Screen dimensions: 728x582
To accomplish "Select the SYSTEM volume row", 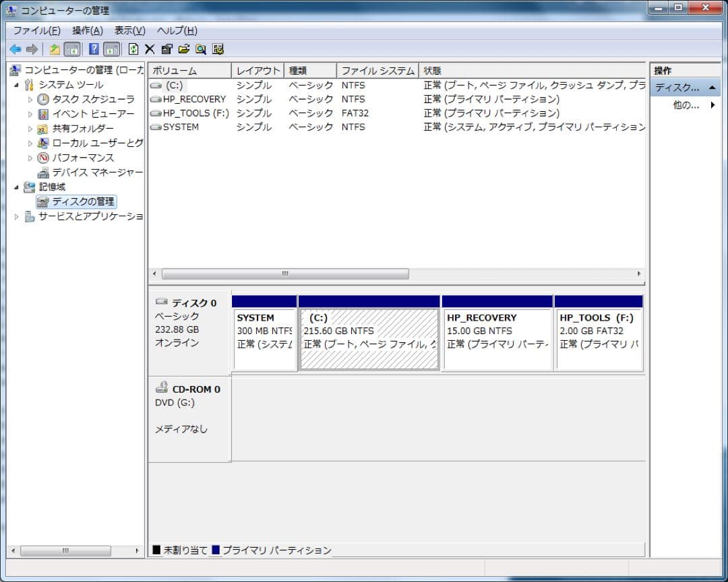I will point(397,127).
